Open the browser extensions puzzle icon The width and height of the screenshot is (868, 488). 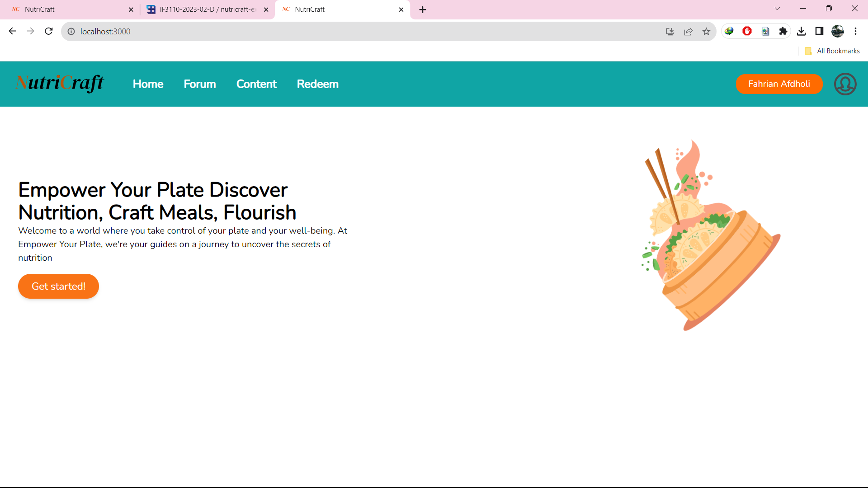click(783, 31)
